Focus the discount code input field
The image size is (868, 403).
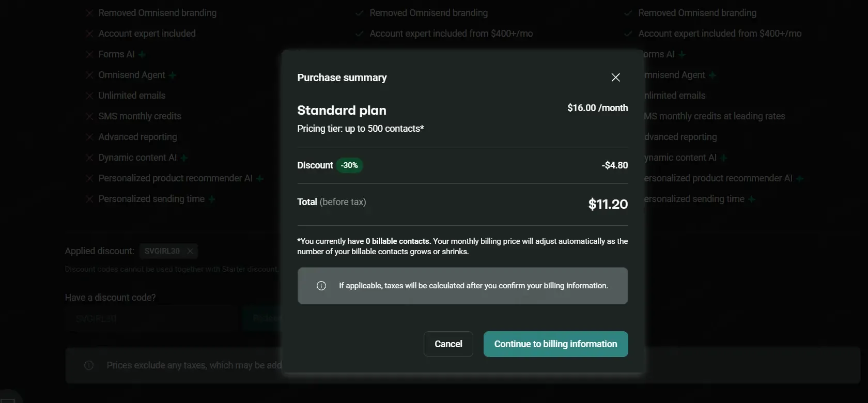[152, 318]
